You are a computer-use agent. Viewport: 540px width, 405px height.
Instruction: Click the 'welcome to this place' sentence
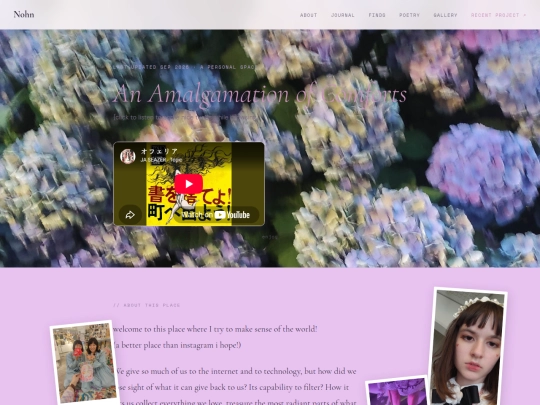click(215, 329)
